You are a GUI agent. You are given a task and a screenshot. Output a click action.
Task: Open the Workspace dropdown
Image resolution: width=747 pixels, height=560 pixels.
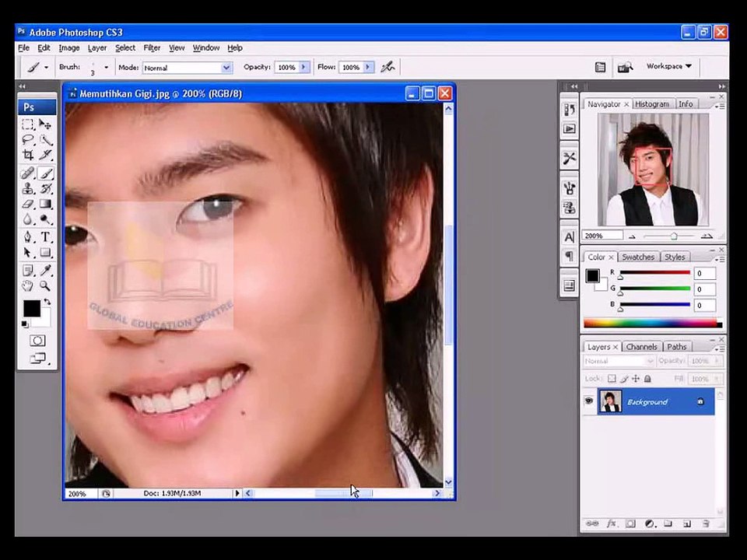pyautogui.click(x=669, y=66)
